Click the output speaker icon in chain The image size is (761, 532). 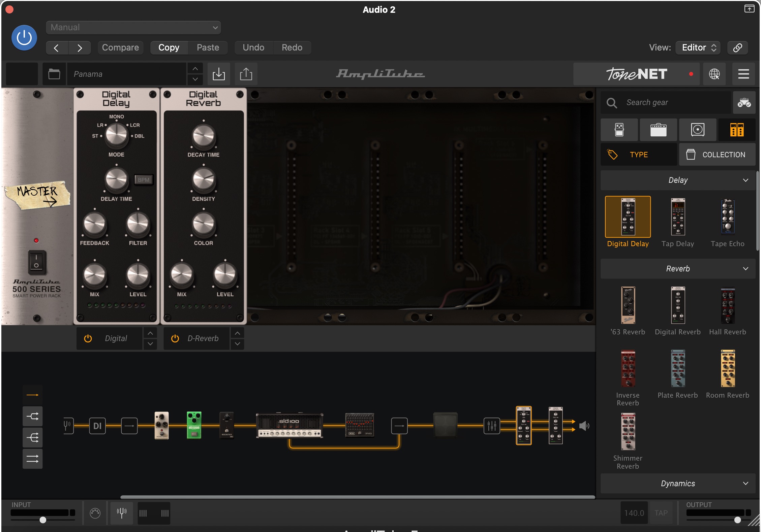[584, 426]
